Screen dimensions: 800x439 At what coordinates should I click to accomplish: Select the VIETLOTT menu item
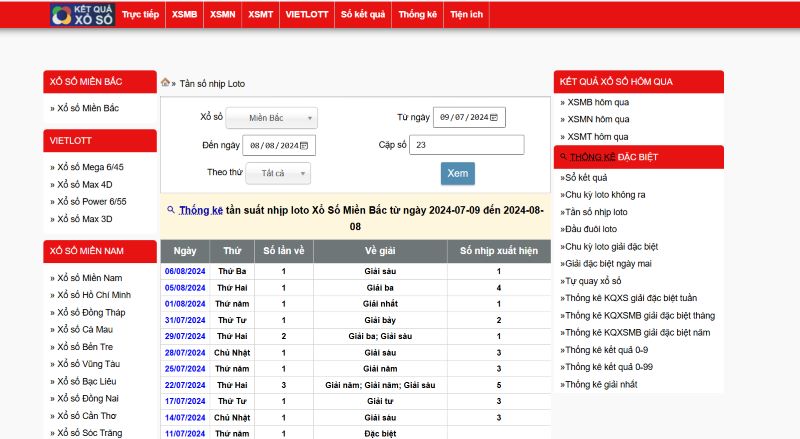click(304, 15)
